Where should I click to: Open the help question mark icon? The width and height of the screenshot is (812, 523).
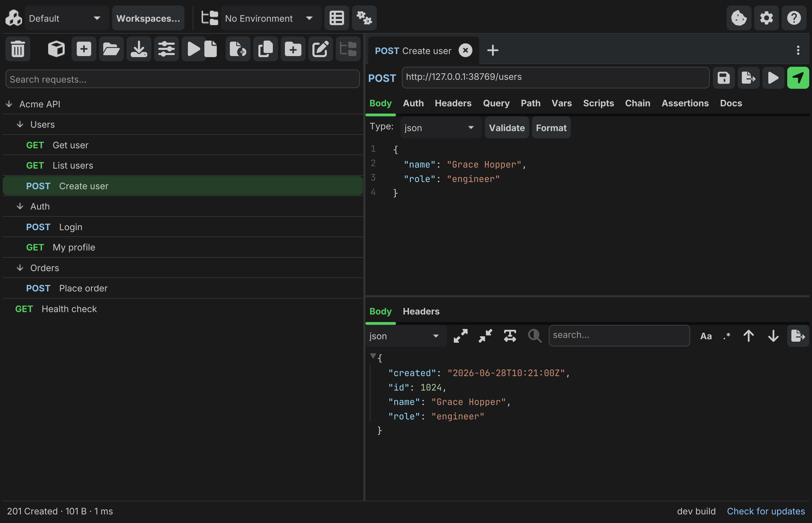coord(794,18)
